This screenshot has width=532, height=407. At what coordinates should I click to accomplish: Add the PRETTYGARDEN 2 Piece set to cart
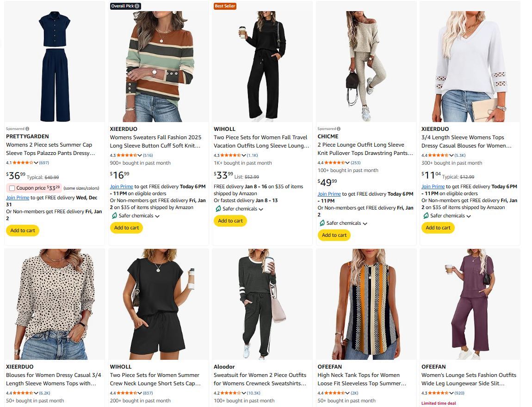(x=23, y=230)
